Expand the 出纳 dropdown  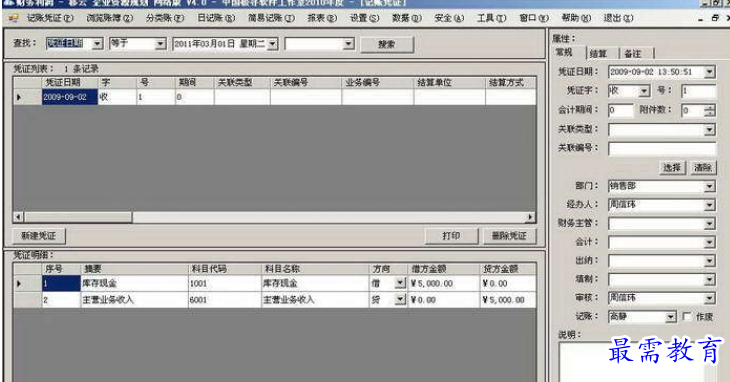click(710, 261)
